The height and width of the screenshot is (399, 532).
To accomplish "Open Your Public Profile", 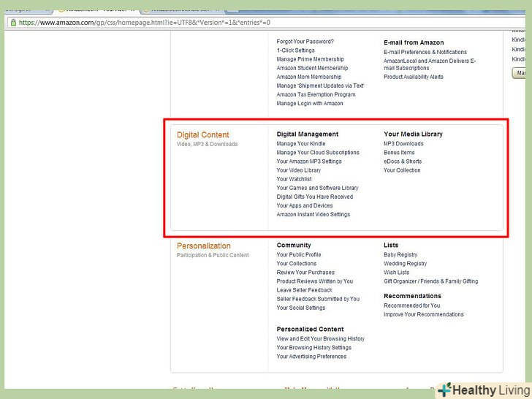I will coord(299,254).
